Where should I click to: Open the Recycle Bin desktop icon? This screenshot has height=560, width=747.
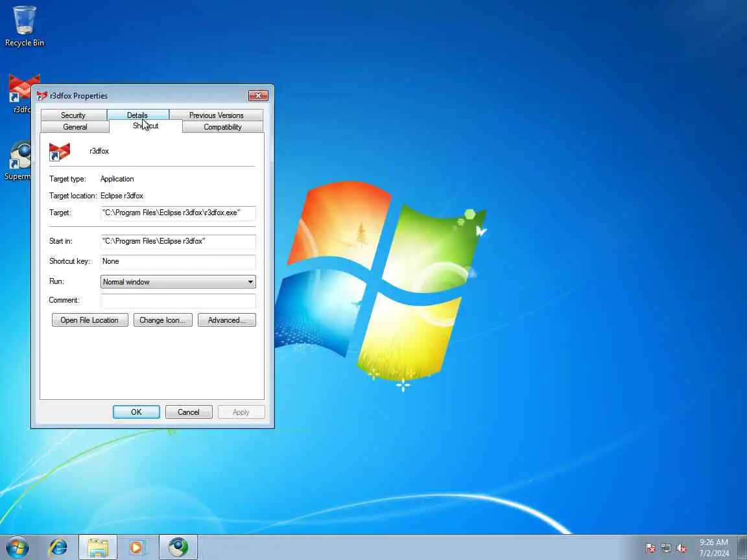tap(24, 26)
